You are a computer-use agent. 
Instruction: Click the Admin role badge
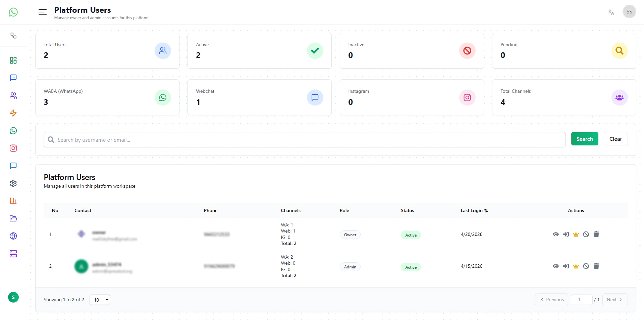[350, 267]
